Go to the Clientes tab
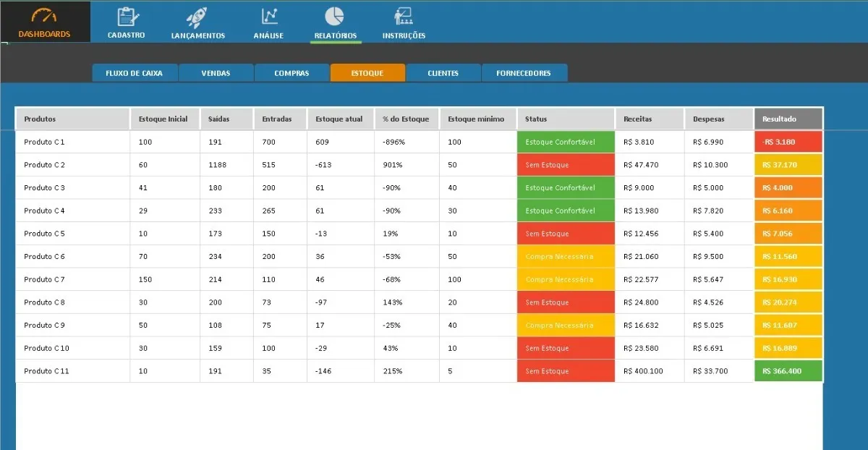The height and width of the screenshot is (450, 868). pos(443,73)
